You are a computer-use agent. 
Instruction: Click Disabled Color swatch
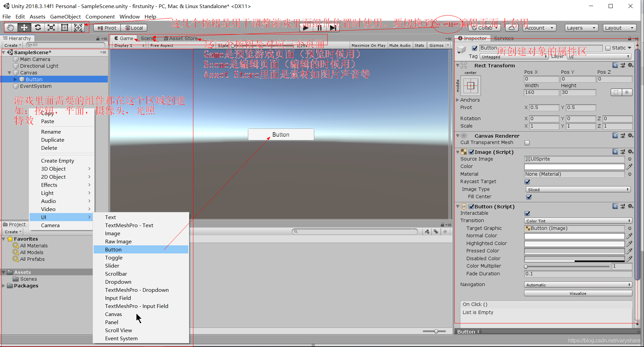click(x=575, y=259)
